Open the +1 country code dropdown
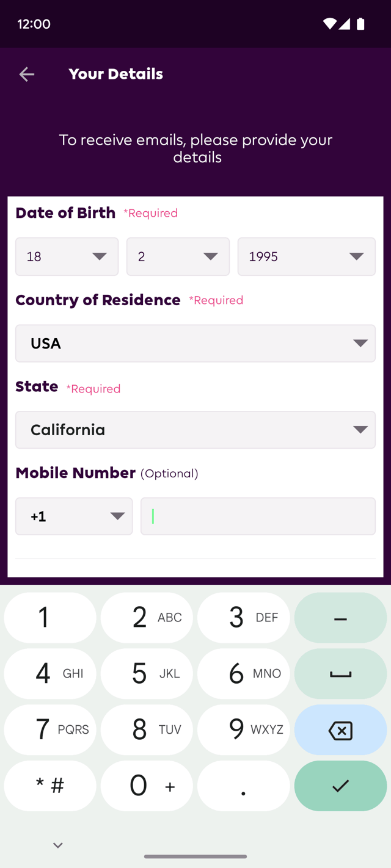This screenshot has width=391, height=868. (74, 516)
